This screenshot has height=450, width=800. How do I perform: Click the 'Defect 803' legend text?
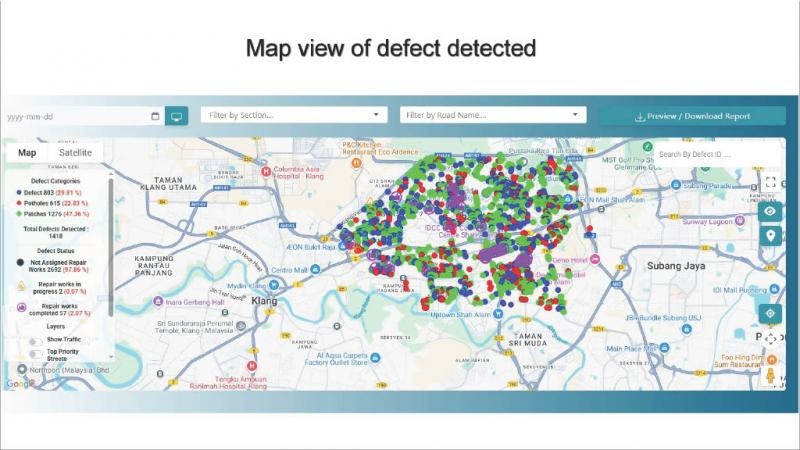(39, 193)
